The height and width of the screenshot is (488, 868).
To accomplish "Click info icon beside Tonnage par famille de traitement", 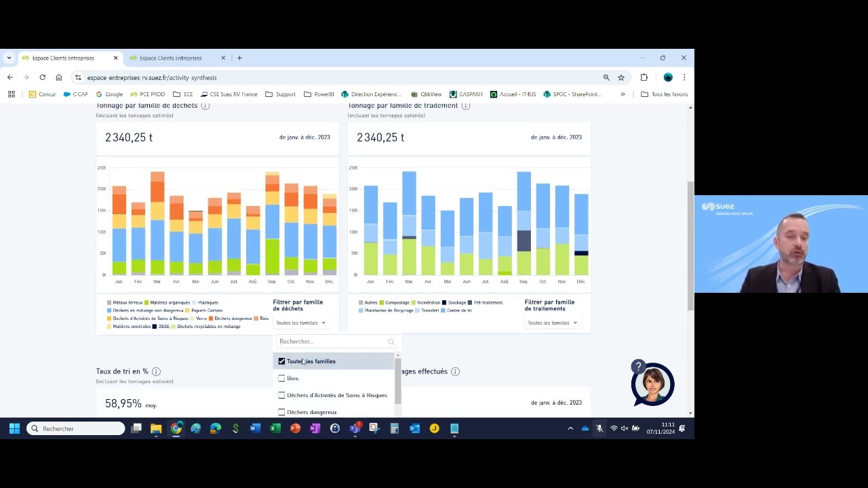I will 466,106.
